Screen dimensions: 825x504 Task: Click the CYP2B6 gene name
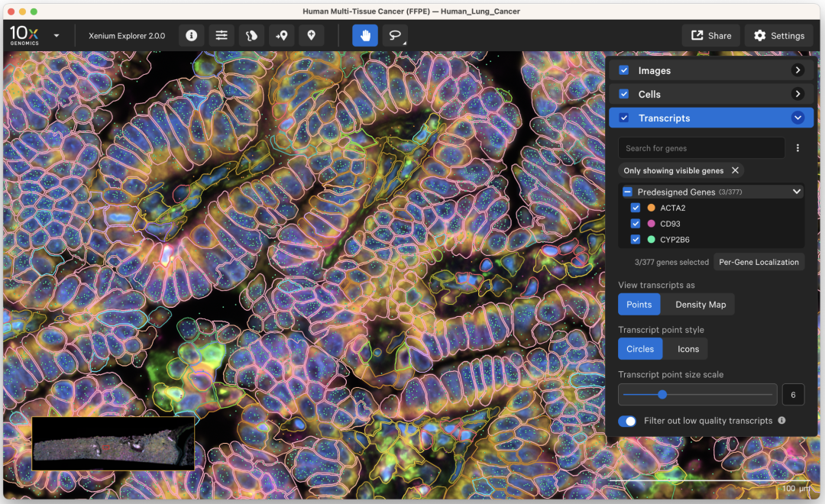[x=675, y=239]
